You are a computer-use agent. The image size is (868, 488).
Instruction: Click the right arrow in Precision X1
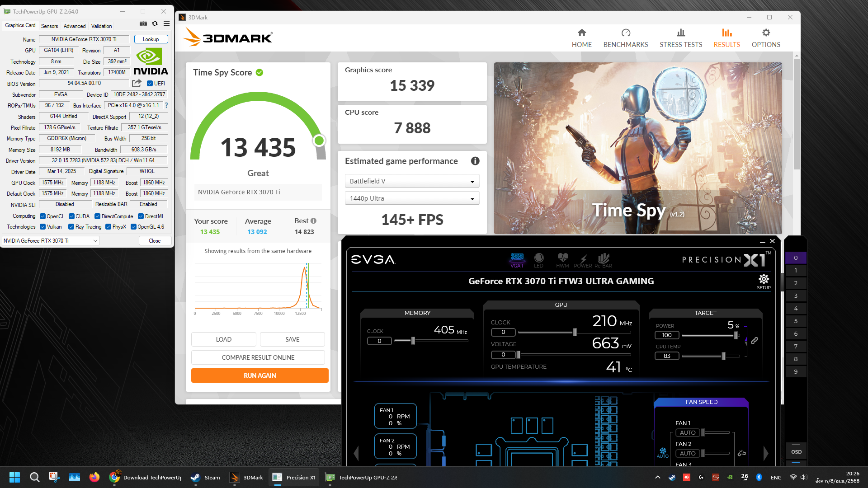(x=766, y=453)
